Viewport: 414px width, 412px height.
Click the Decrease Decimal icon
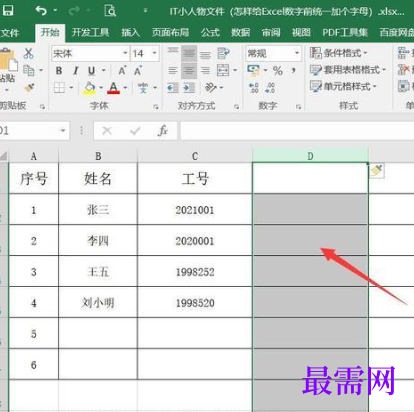(270, 88)
